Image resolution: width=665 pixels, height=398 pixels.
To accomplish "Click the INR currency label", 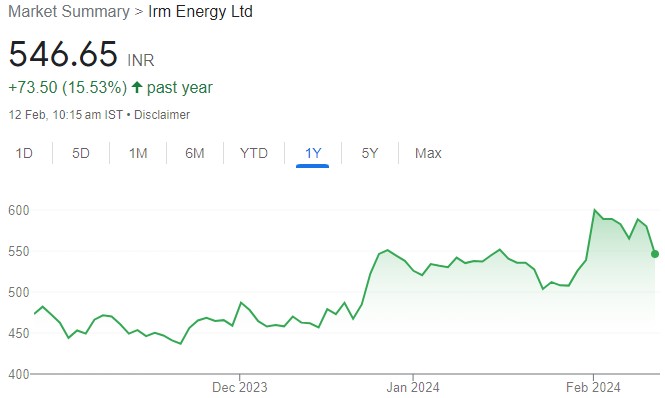I will point(141,60).
